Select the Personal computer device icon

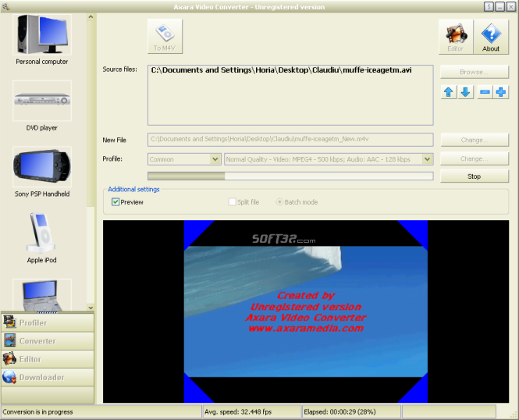[42, 35]
